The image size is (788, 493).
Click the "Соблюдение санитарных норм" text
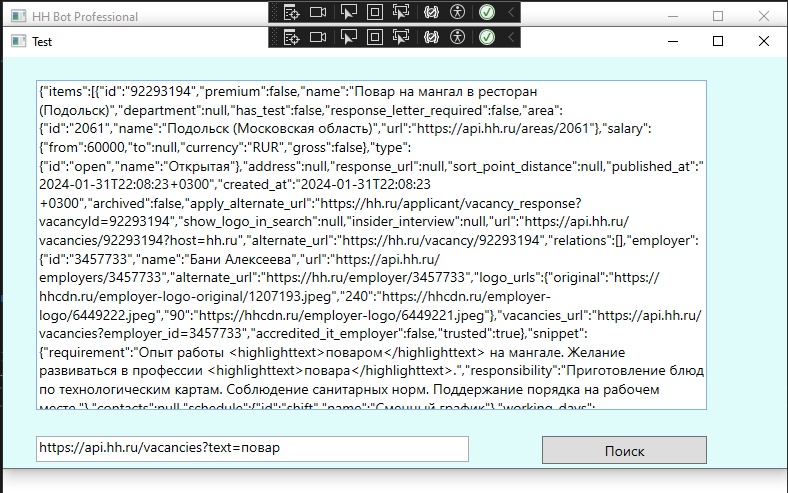pyautogui.click(x=328, y=390)
